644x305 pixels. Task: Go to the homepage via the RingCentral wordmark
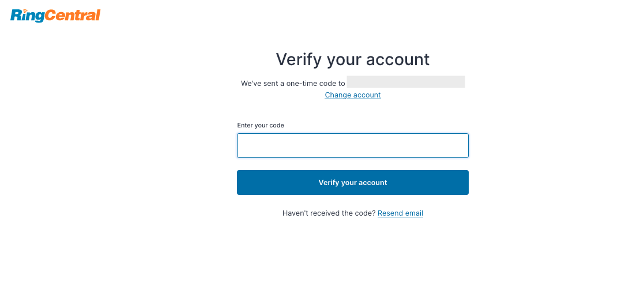[x=55, y=16]
